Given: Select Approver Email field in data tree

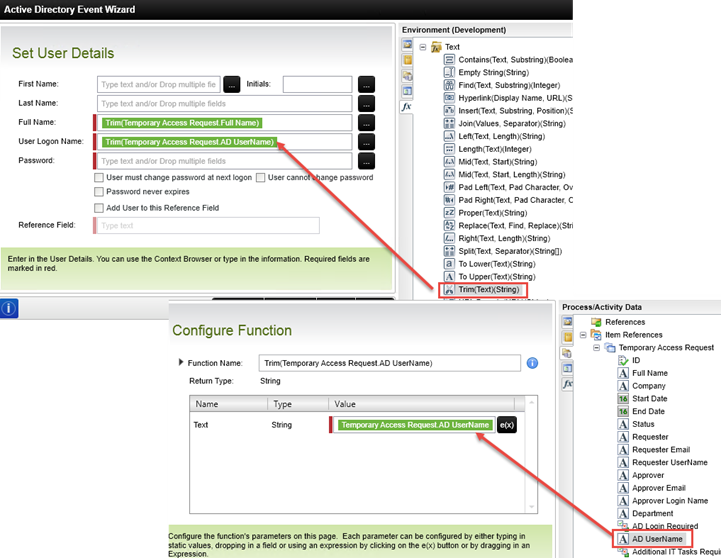Looking at the screenshot, I should pos(652,488).
